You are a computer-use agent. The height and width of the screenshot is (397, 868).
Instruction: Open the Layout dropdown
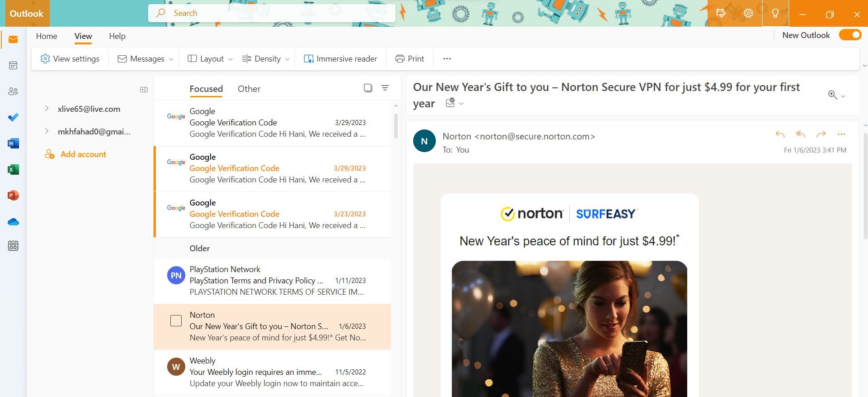click(210, 59)
